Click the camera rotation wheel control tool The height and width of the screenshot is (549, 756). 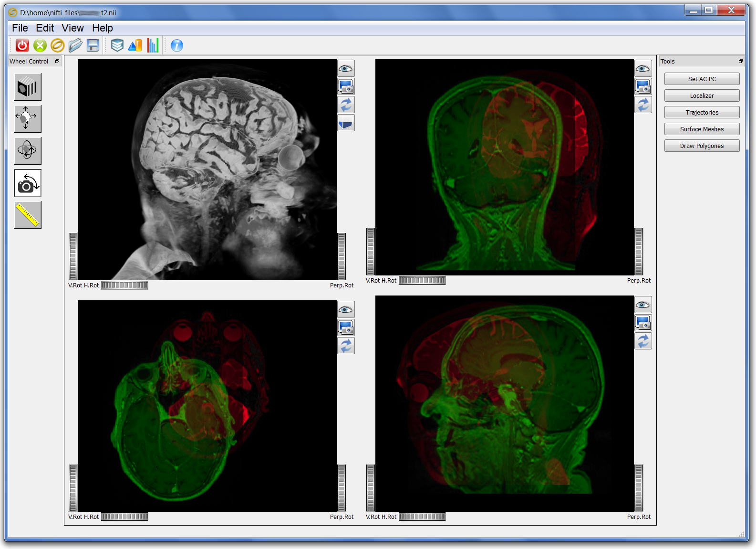coord(28,183)
